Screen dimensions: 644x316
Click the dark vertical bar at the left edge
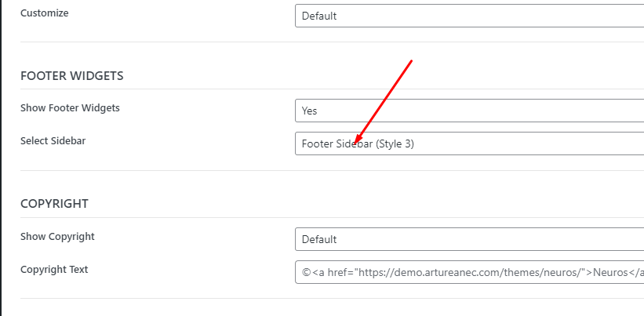point(1,158)
